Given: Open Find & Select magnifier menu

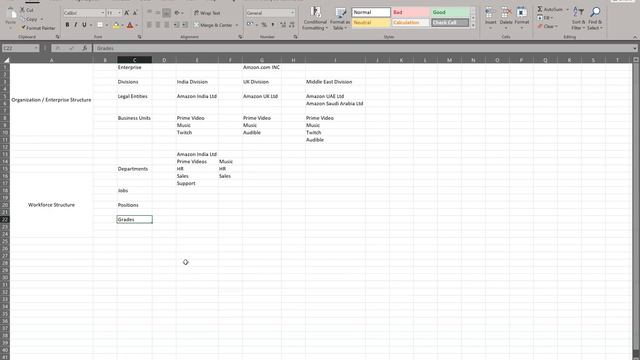Looking at the screenshot, I should 595,18.
